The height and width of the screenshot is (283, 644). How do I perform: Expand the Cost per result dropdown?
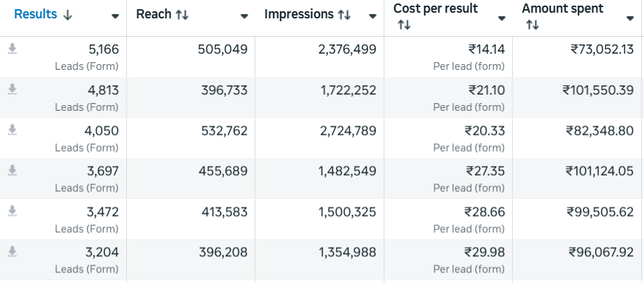tap(502, 18)
